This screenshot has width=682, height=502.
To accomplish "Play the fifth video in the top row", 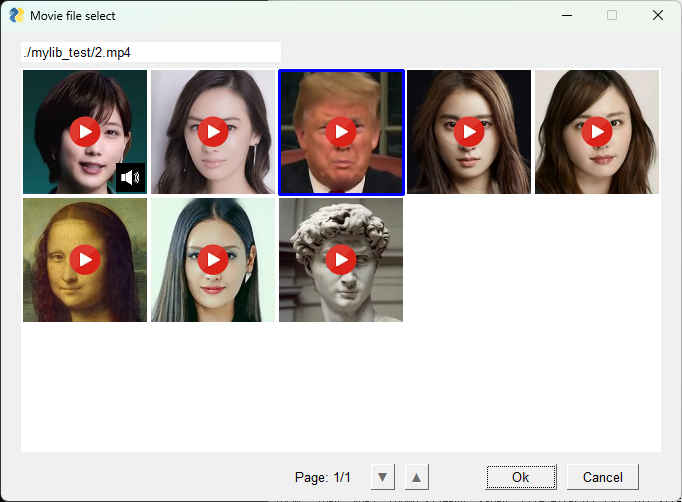I will tap(597, 131).
